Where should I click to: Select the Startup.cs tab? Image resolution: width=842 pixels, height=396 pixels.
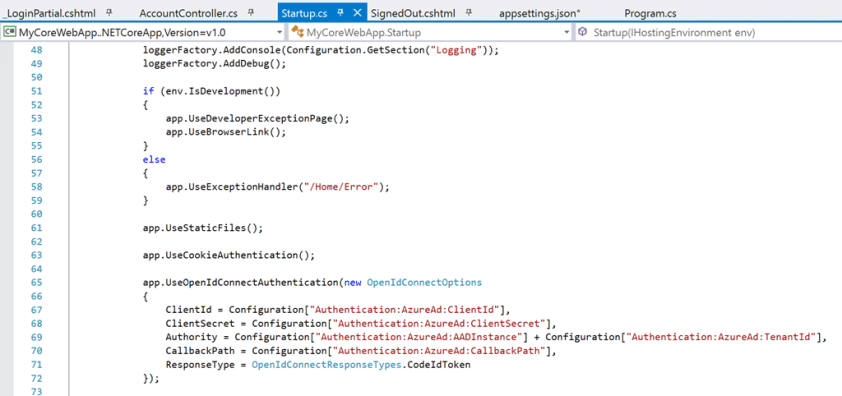pos(304,13)
